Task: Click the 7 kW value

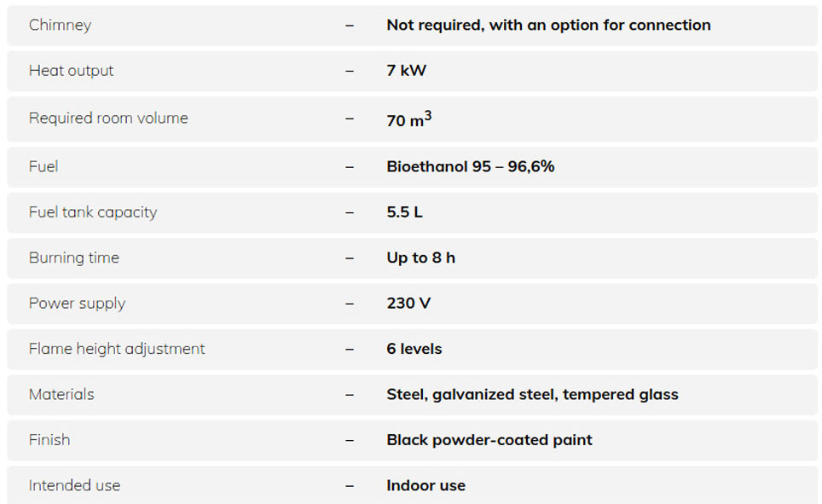Action: (x=406, y=71)
